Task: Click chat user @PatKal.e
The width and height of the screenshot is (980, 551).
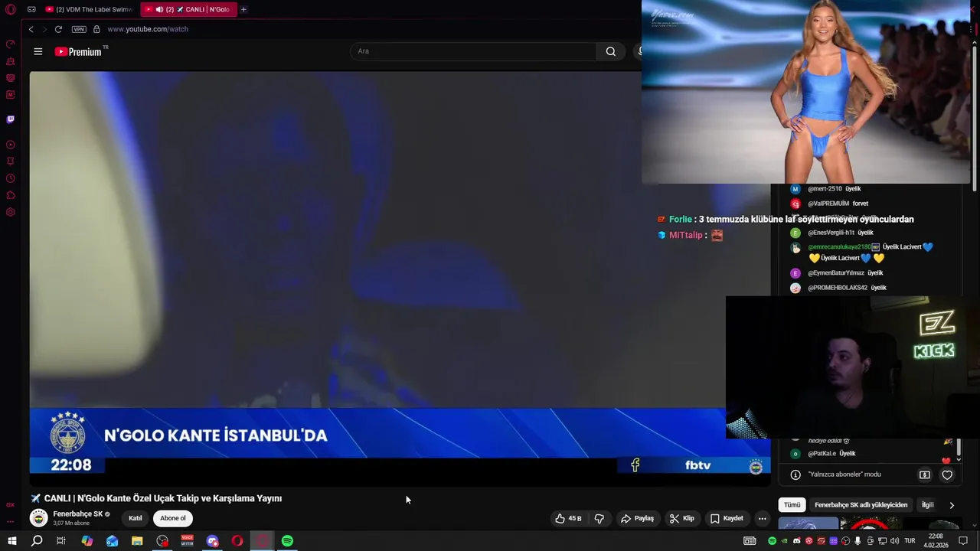Action: [822, 454]
